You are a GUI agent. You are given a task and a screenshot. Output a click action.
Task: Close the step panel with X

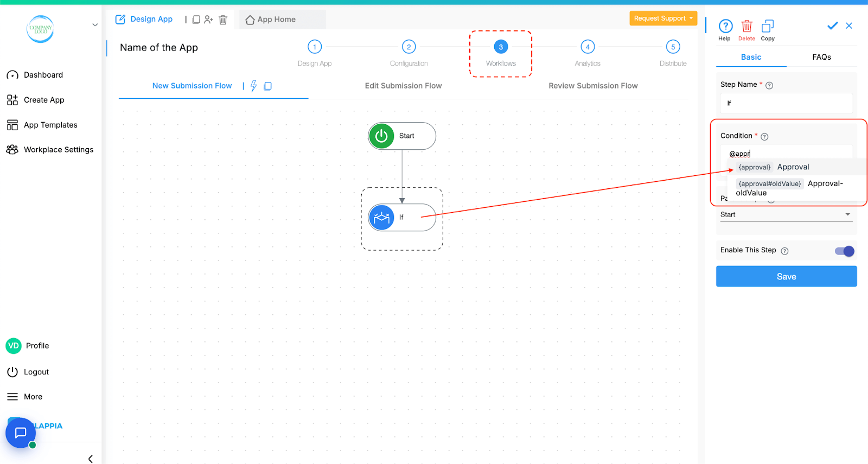(x=849, y=26)
